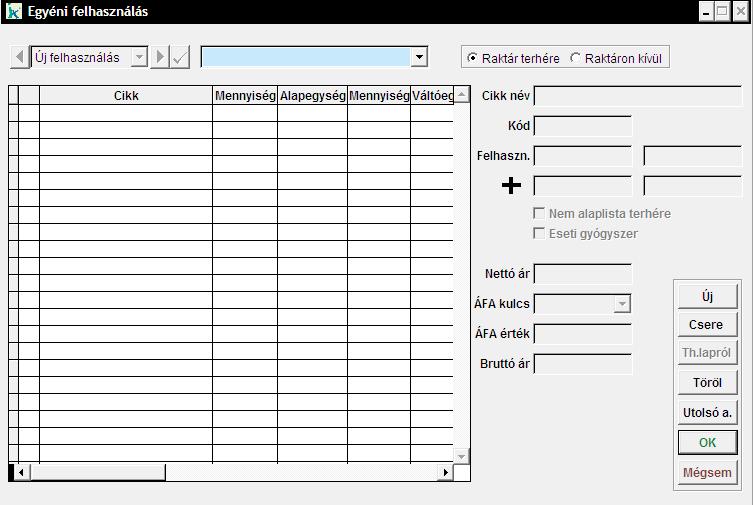Click the previous record arrow icon
The width and height of the screenshot is (753, 505).
[19, 58]
